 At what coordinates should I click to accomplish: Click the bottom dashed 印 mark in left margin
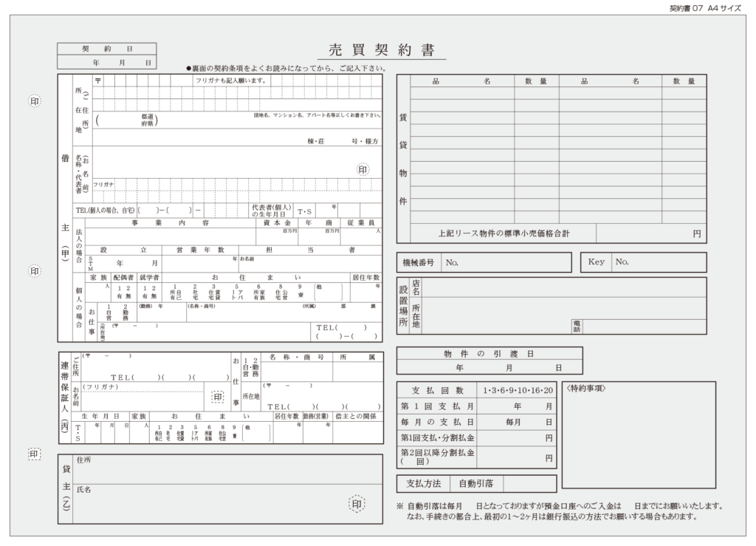[35, 454]
